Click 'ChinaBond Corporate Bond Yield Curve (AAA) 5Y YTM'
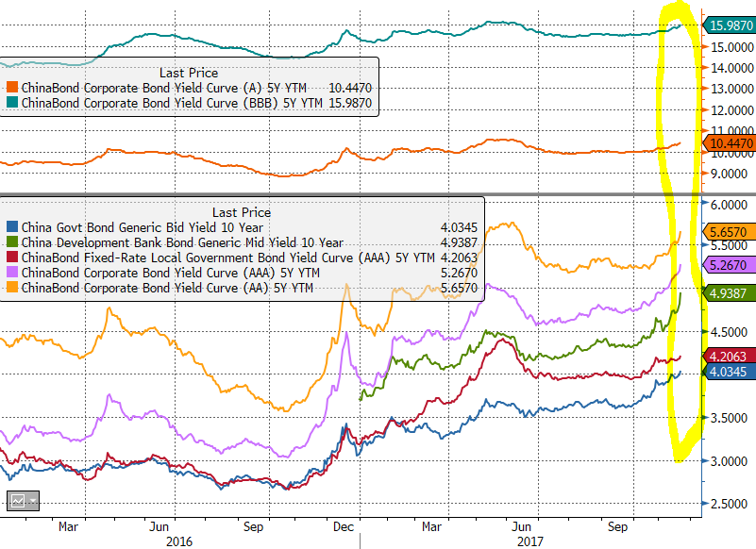The height and width of the screenshot is (549, 756). (170, 273)
